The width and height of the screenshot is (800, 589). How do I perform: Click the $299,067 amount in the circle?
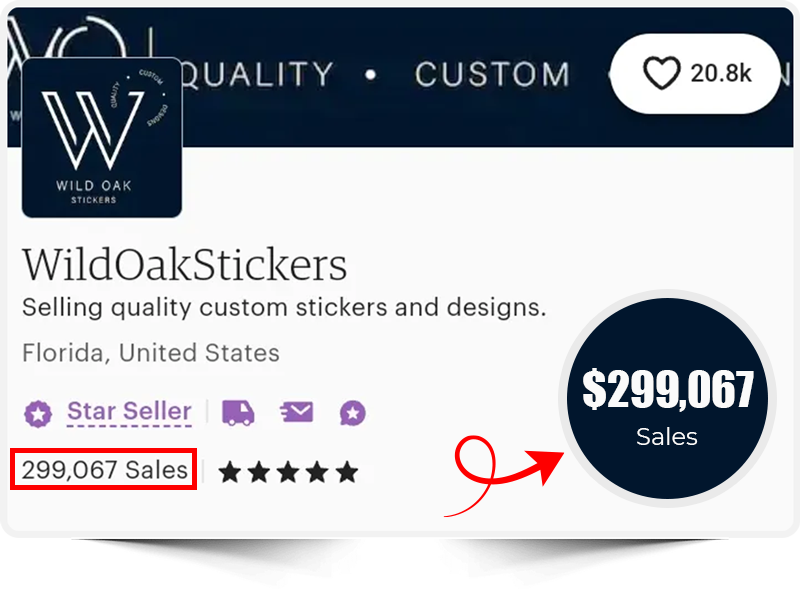tap(667, 389)
